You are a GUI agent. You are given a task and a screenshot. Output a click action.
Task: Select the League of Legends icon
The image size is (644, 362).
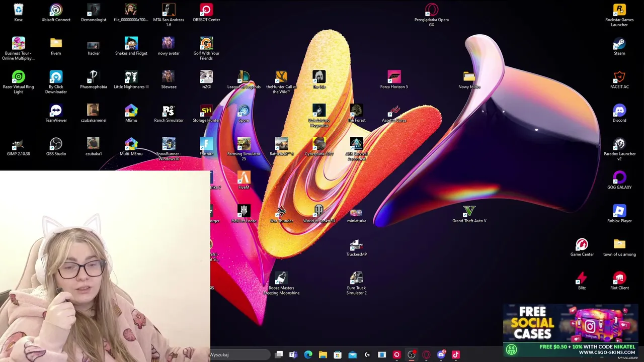click(244, 80)
